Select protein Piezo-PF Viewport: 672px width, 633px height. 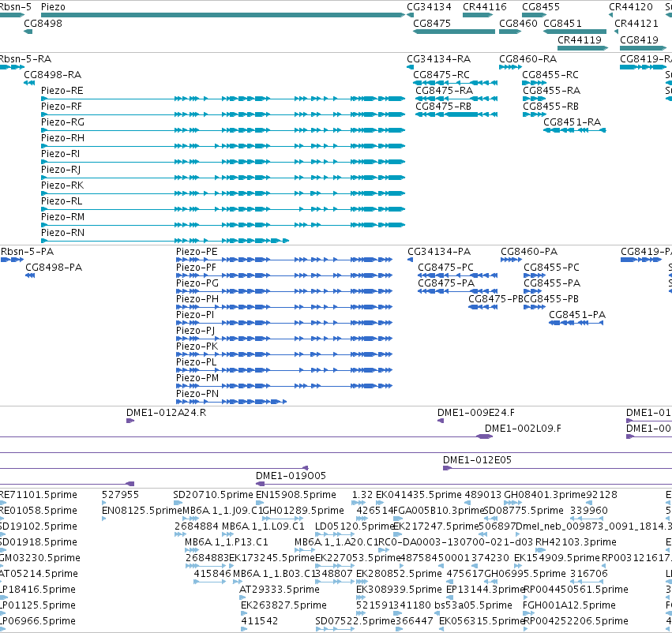284,275
